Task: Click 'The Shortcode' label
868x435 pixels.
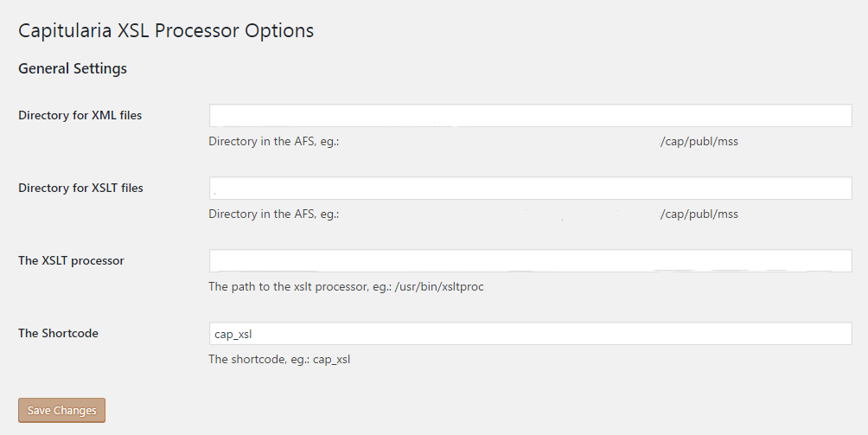Action: (x=58, y=333)
